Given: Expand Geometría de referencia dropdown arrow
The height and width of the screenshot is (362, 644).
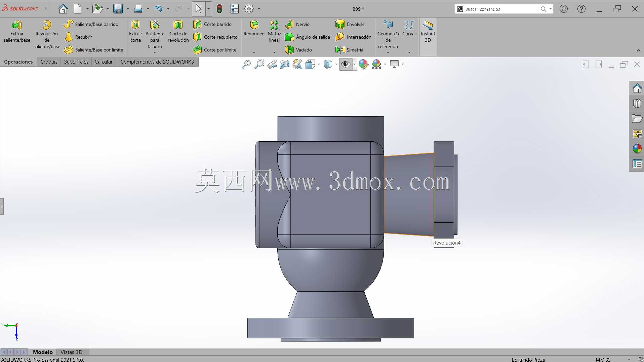Looking at the screenshot, I should pos(388,52).
